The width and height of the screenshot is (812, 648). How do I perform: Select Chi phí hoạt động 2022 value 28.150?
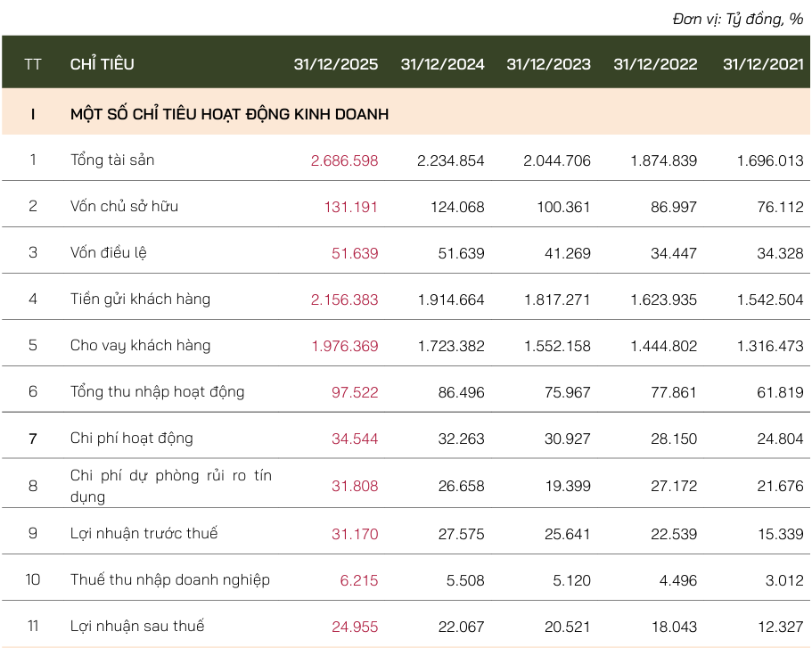(x=674, y=439)
